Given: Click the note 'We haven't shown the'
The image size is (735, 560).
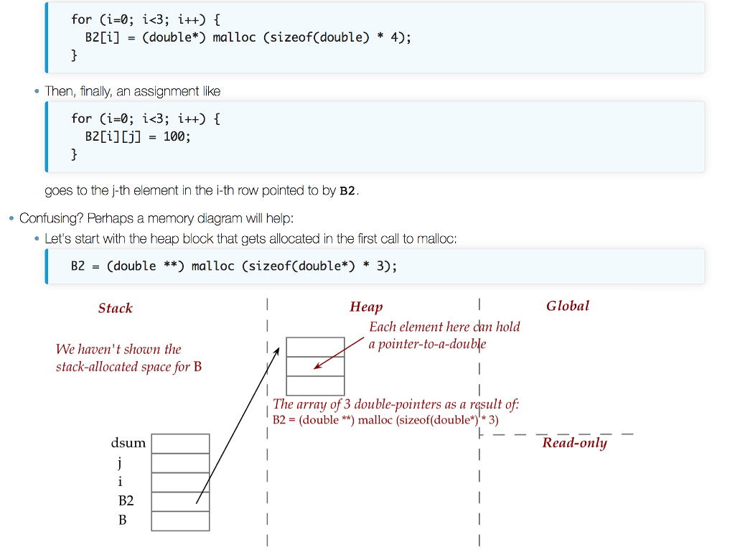Looking at the screenshot, I should 118,349.
